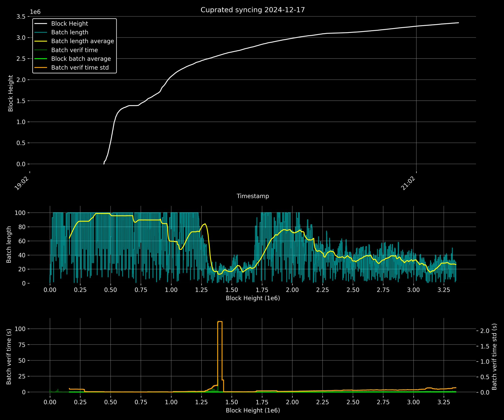
Task: Click the white line swatch in the legend
Action: pyautogui.click(x=41, y=24)
